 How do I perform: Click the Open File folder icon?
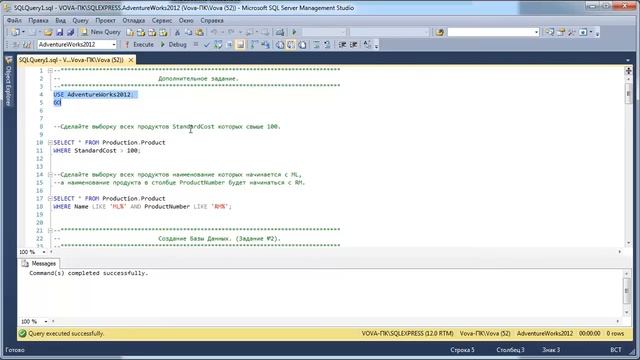pyautogui.click(x=48, y=32)
